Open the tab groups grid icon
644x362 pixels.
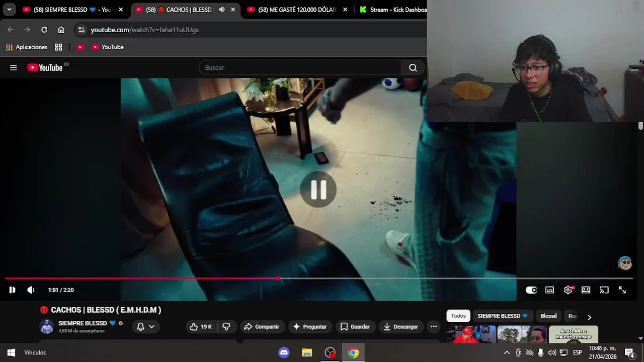pyautogui.click(x=58, y=47)
